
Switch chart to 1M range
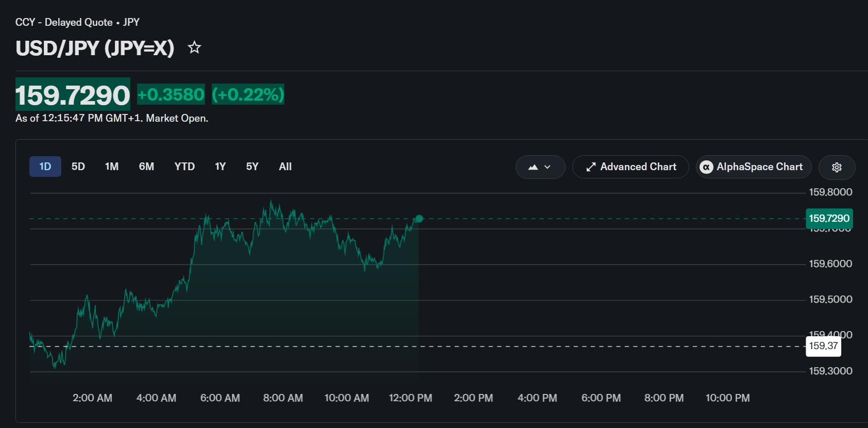tap(112, 167)
